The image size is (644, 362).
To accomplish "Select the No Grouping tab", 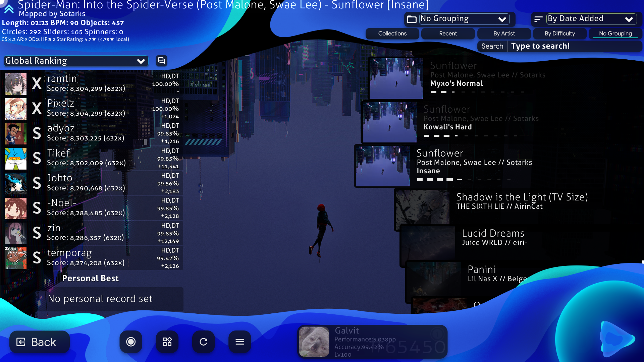I will pyautogui.click(x=615, y=34).
